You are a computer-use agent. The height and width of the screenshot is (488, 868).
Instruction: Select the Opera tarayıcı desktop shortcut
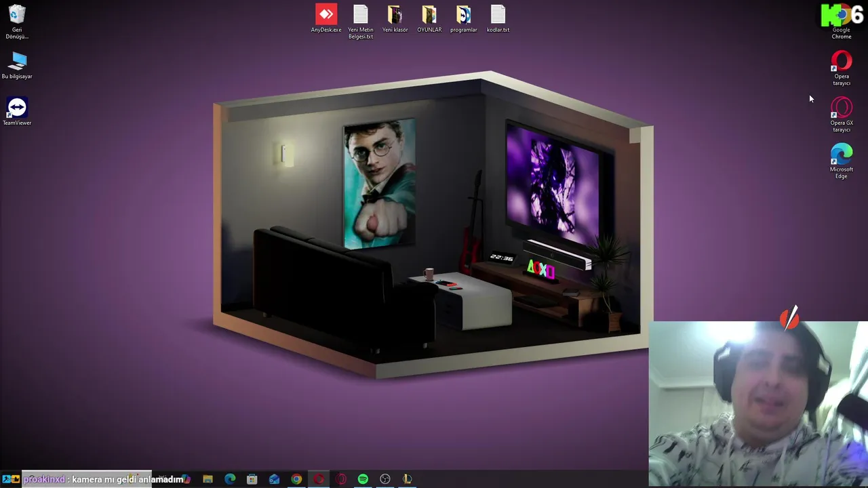[x=842, y=68]
